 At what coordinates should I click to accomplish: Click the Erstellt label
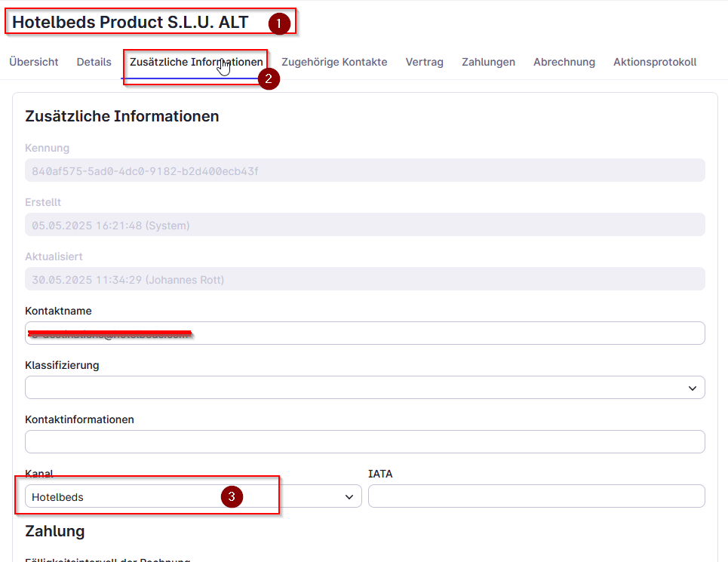point(43,202)
